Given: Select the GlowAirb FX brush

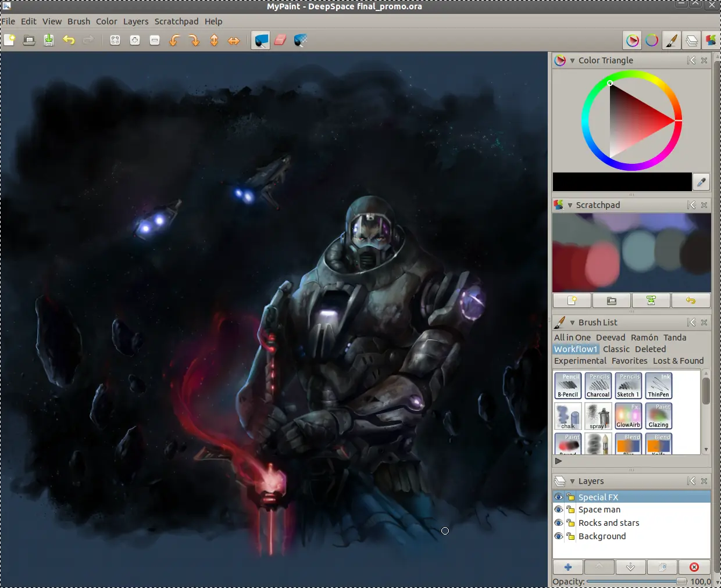Looking at the screenshot, I should (629, 416).
